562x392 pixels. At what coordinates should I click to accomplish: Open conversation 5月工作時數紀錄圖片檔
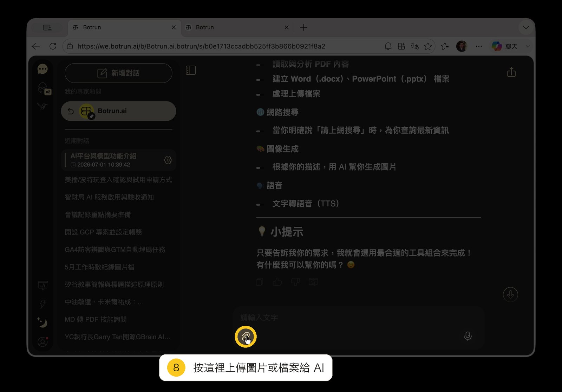[x=99, y=267]
